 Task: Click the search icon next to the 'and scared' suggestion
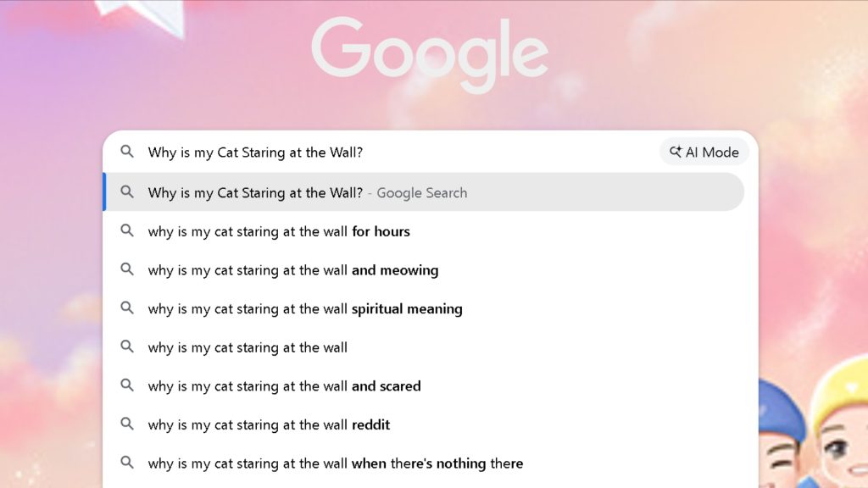pyautogui.click(x=127, y=385)
